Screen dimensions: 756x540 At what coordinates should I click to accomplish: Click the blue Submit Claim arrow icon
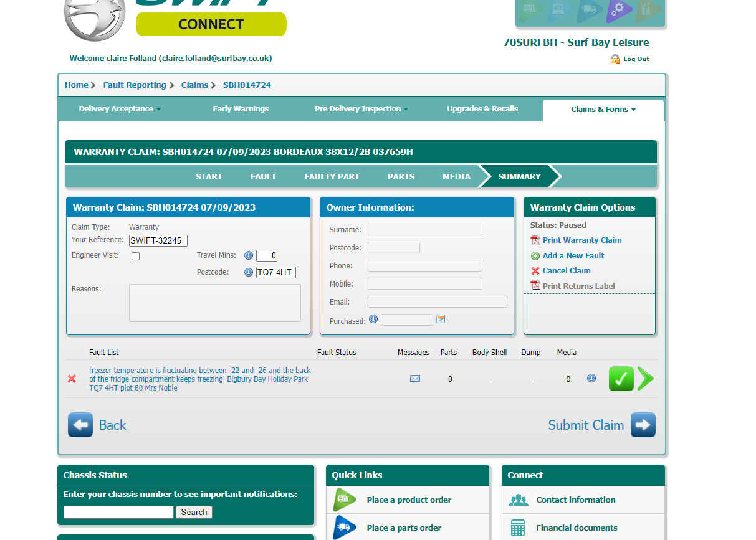pyautogui.click(x=643, y=425)
